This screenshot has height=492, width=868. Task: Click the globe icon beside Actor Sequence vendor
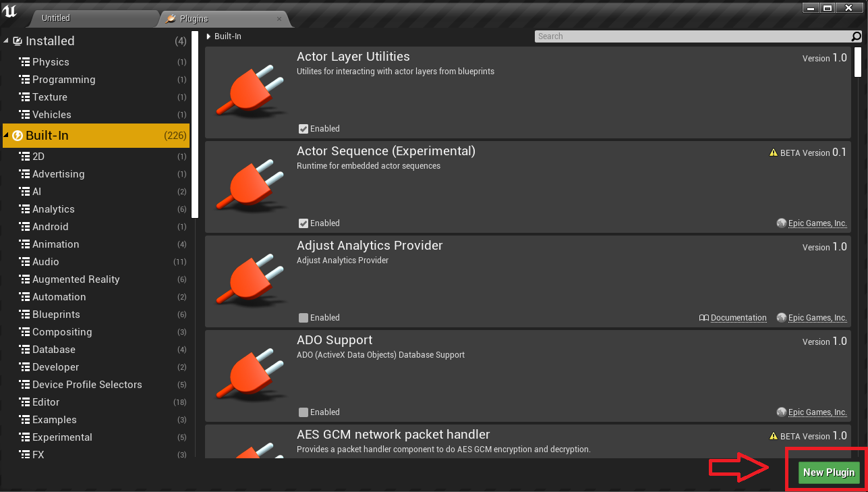(x=781, y=223)
